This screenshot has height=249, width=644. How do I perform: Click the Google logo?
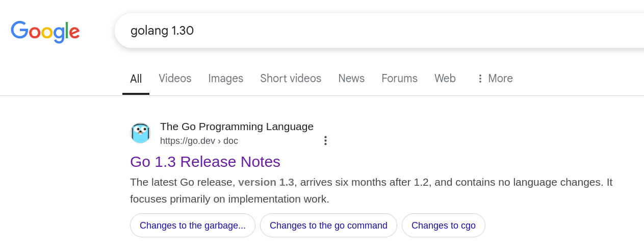coord(45,31)
